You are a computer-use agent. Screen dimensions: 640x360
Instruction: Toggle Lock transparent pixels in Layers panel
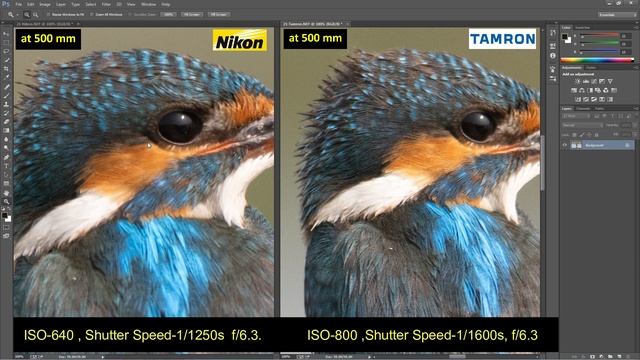click(x=574, y=135)
